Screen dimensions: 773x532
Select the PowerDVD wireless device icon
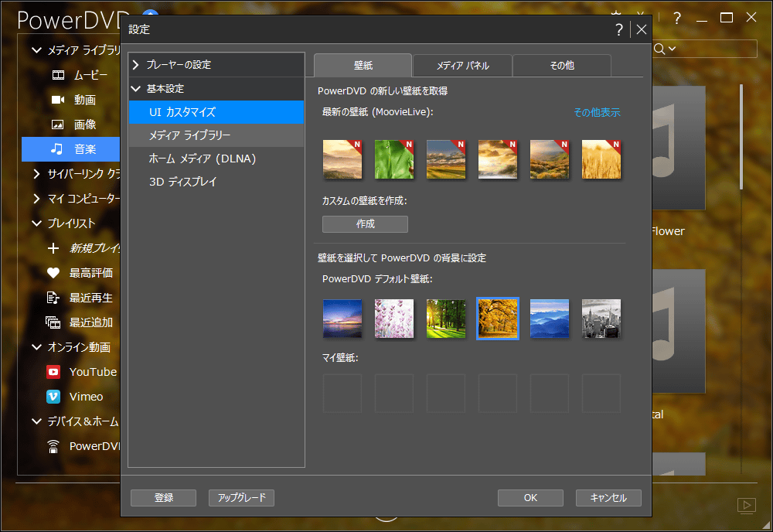click(53, 446)
